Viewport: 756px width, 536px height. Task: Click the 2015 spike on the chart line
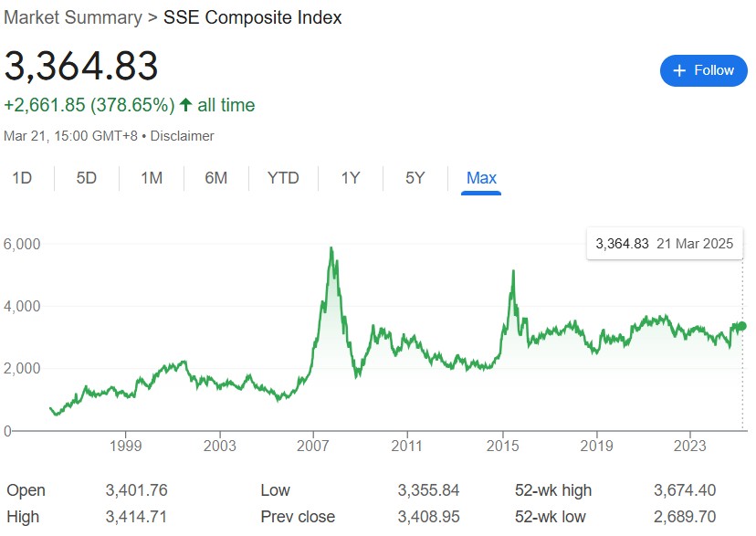pos(513,271)
